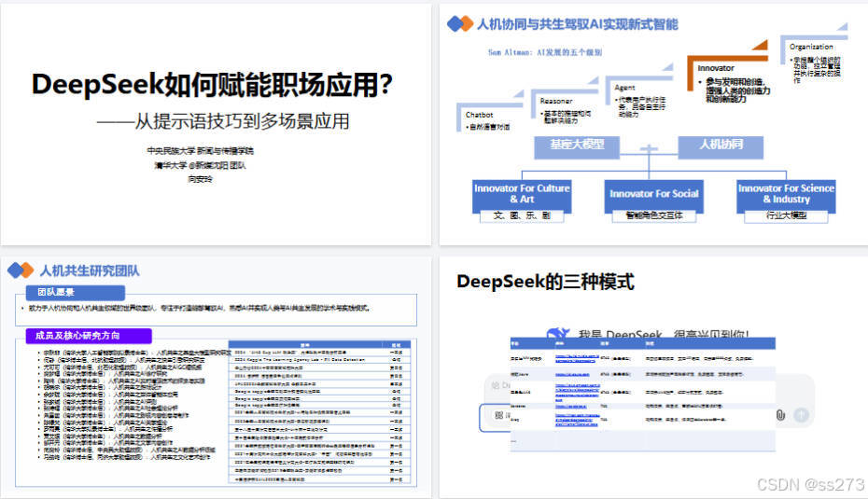
Task: Click the purple 成员及核心研究方向 label
Action: [89, 336]
